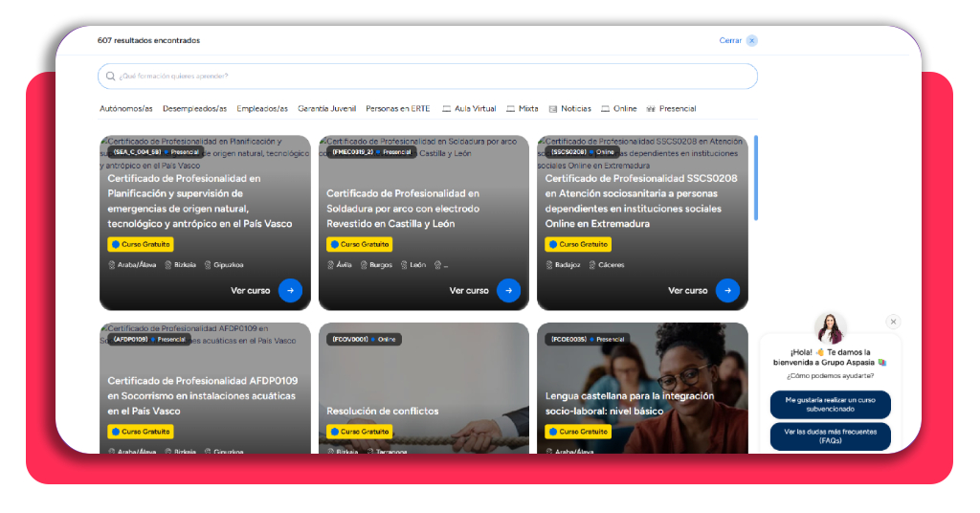Filter by Personas en ERTE
980x513 pixels.
(x=398, y=109)
